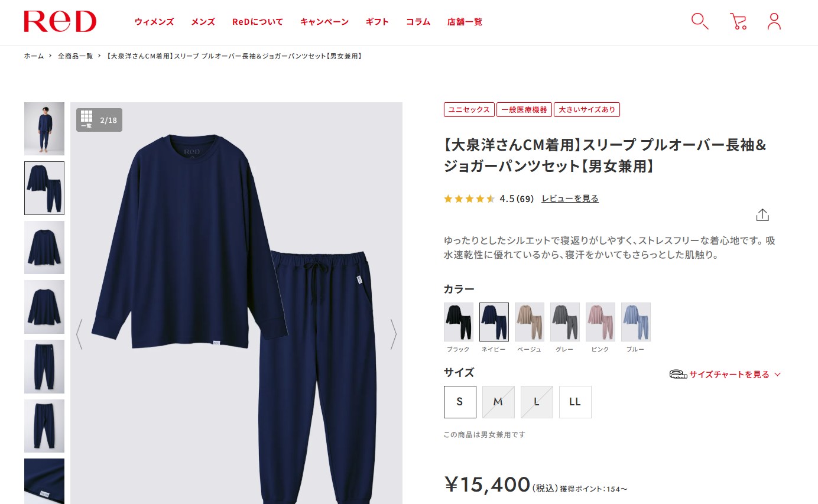Open the ウィメンズ menu
Image resolution: width=818 pixels, height=504 pixels.
[154, 22]
